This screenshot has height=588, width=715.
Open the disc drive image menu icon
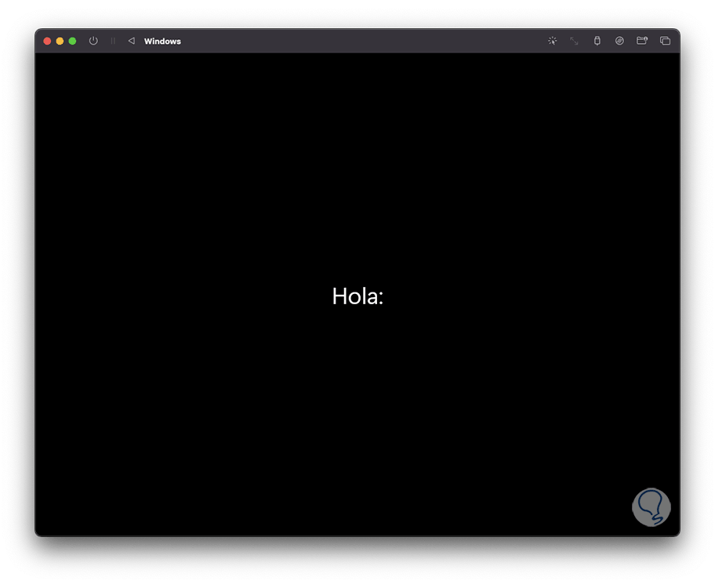619,41
